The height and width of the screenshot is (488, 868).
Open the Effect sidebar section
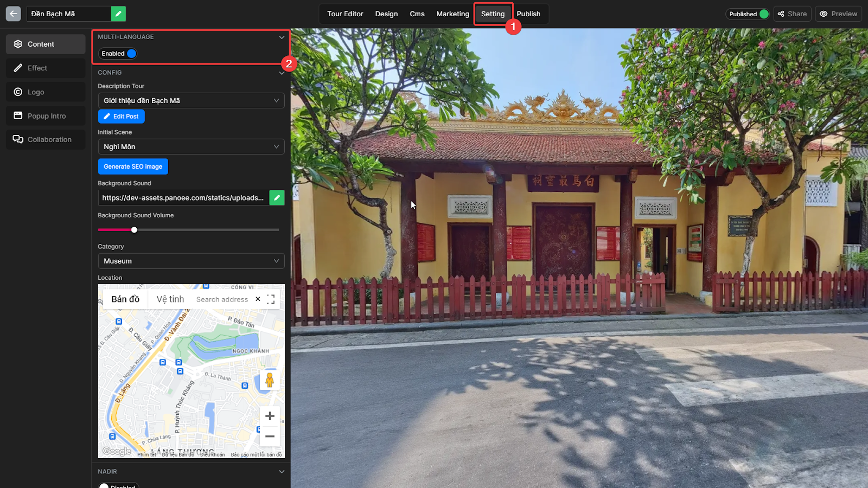click(x=46, y=68)
